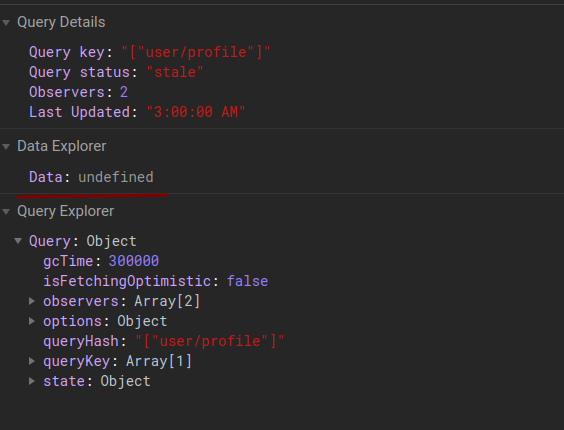
Task: Collapse the Query: Object tree node
Action: coord(18,241)
